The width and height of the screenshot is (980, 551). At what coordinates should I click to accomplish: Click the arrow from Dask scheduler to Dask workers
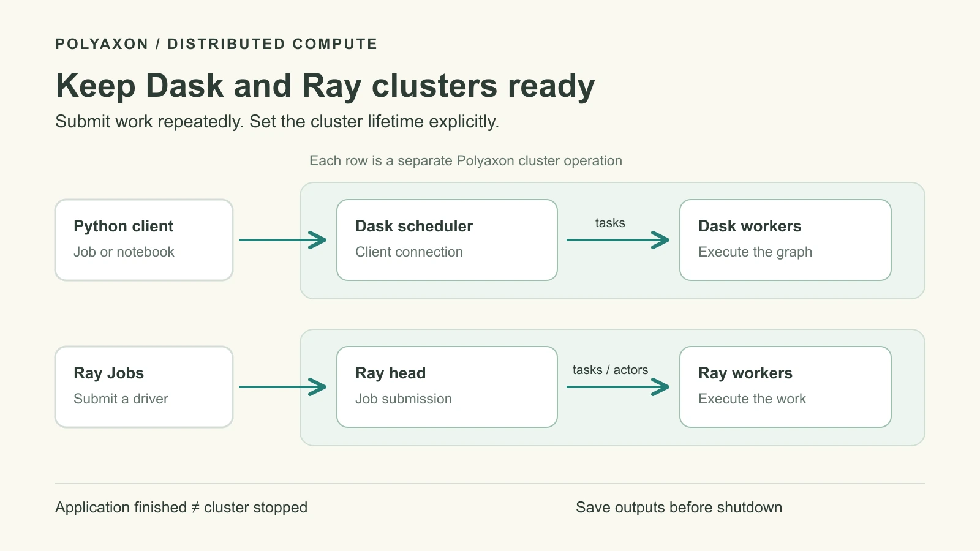point(618,240)
